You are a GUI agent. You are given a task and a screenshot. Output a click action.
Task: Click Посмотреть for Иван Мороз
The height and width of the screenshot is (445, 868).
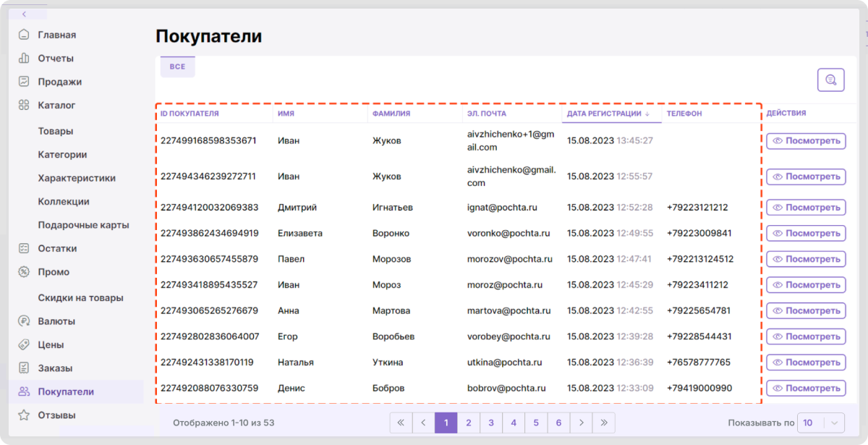click(806, 285)
